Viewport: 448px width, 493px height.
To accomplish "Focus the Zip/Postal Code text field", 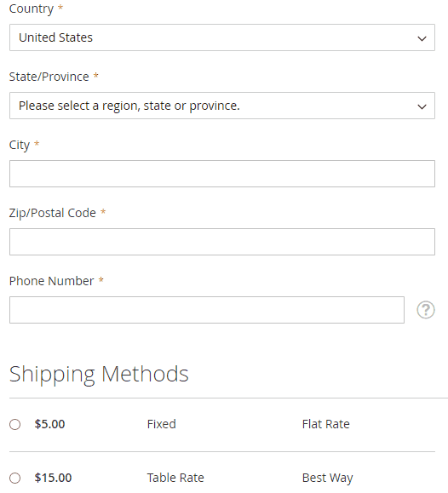I will click(222, 242).
